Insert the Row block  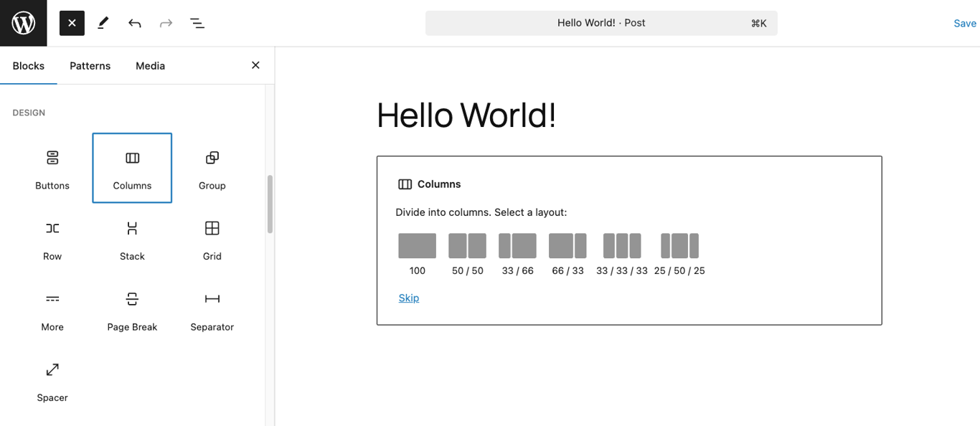click(x=52, y=238)
